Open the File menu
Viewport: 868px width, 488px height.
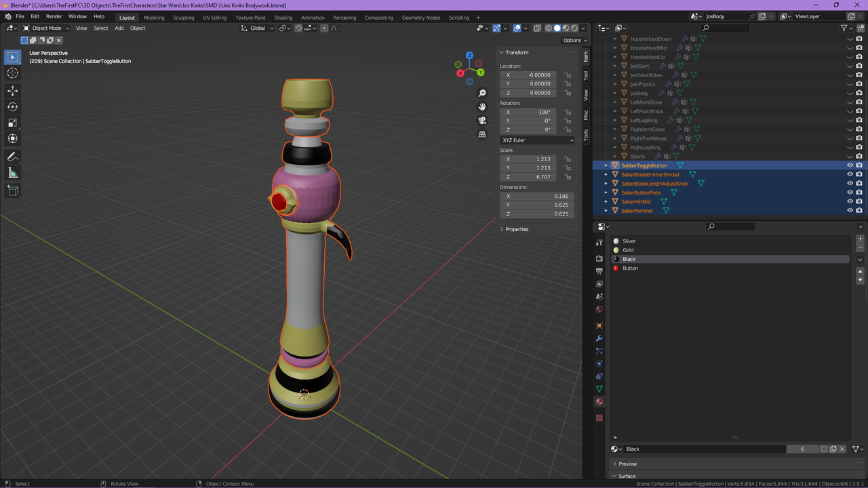[20, 16]
